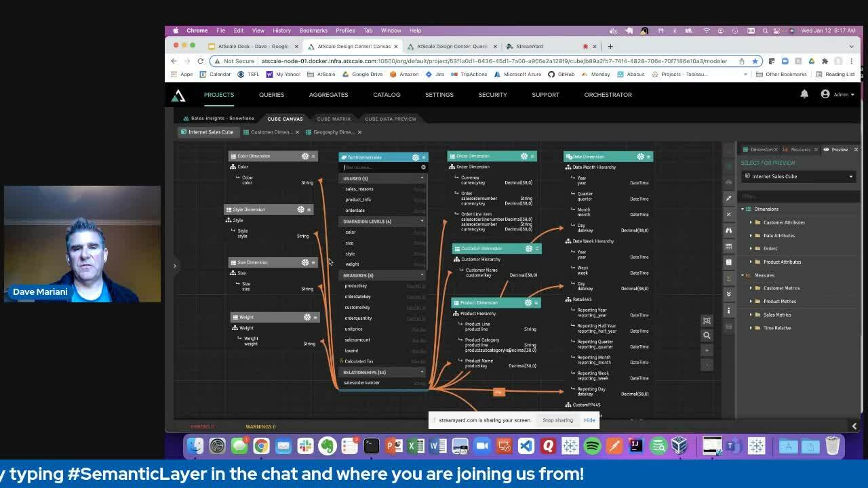Collapse the Dimensions tree node
Screen dimensions: 868x488
tap(743, 209)
